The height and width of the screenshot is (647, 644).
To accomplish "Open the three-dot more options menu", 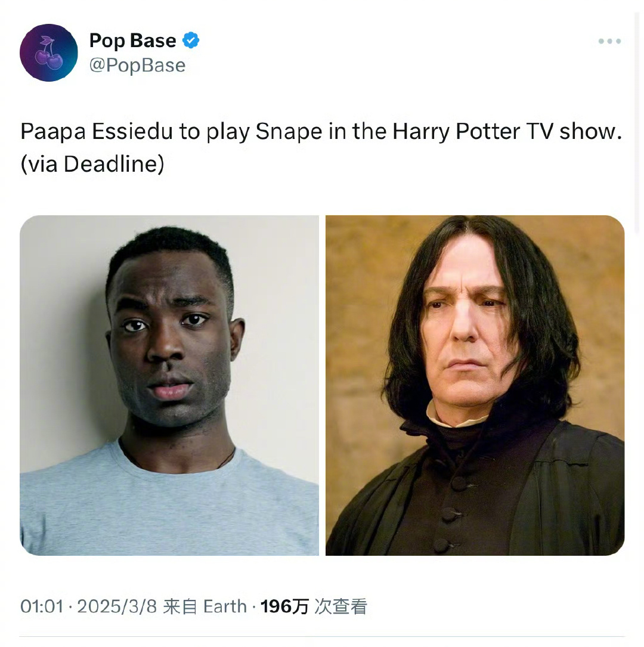I will pyautogui.click(x=609, y=41).
